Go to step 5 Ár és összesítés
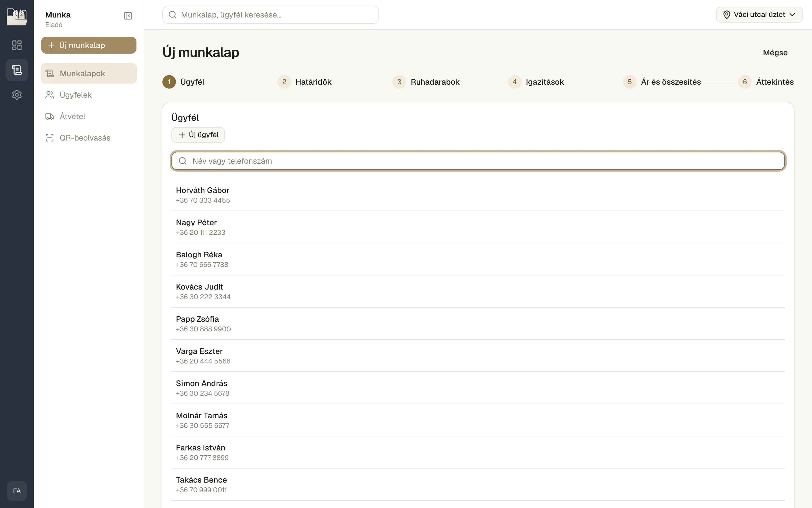The height and width of the screenshot is (508, 812). click(x=662, y=82)
